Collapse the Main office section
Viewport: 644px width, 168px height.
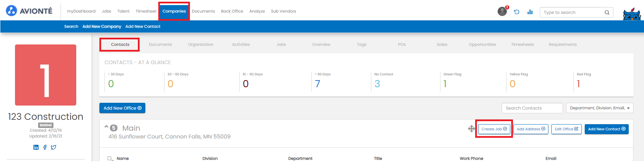(x=106, y=127)
